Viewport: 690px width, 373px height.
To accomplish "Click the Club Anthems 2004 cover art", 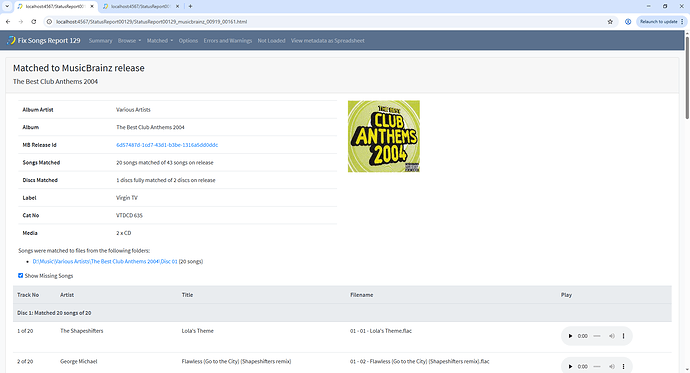I will (x=384, y=136).
